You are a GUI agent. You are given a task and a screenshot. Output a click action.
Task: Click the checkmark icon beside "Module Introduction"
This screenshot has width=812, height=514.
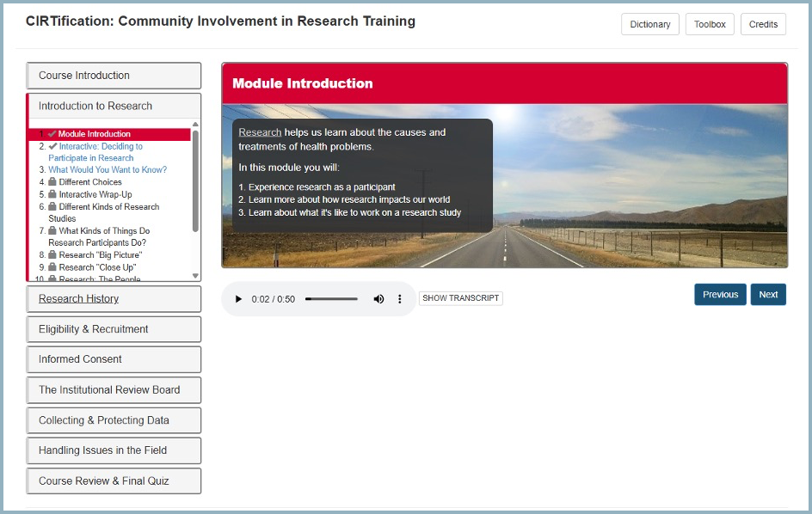[x=53, y=133]
